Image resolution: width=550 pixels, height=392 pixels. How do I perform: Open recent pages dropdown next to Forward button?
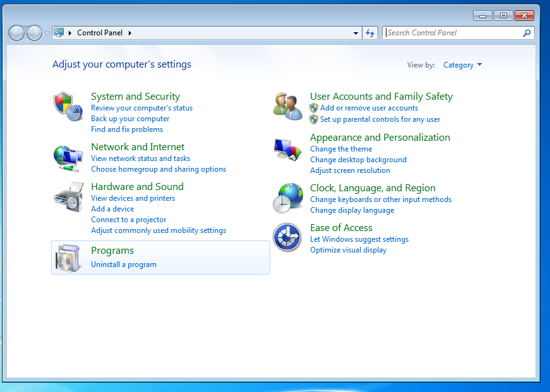[47, 33]
